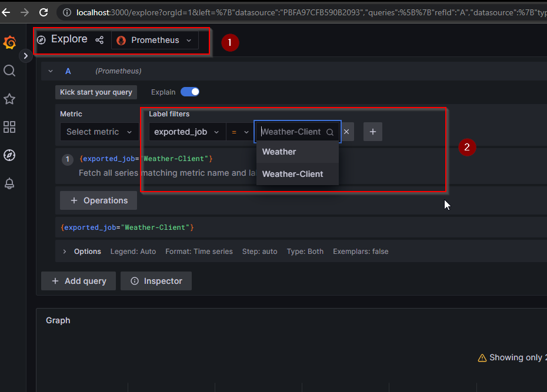
Task: Open the query Inspector
Action: click(x=156, y=281)
